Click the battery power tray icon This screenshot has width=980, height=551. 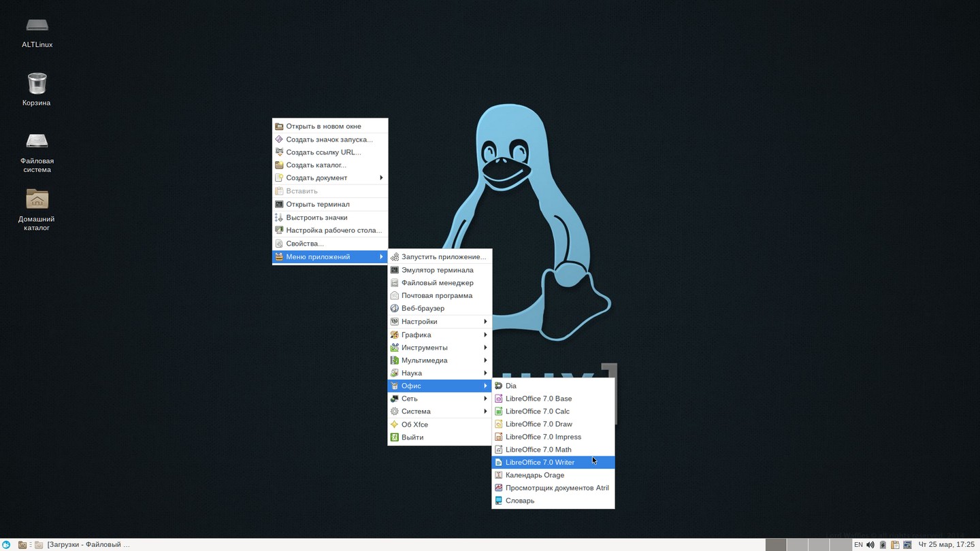883,544
